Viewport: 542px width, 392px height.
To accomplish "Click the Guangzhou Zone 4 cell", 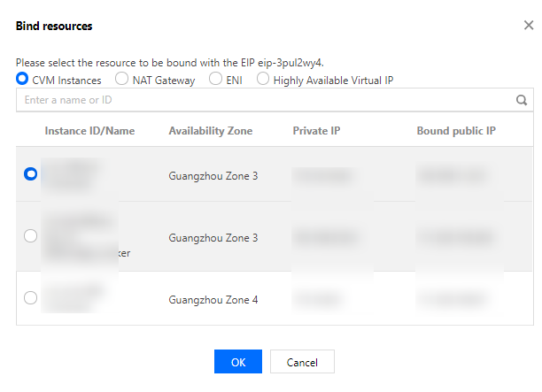I will pyautogui.click(x=213, y=299).
